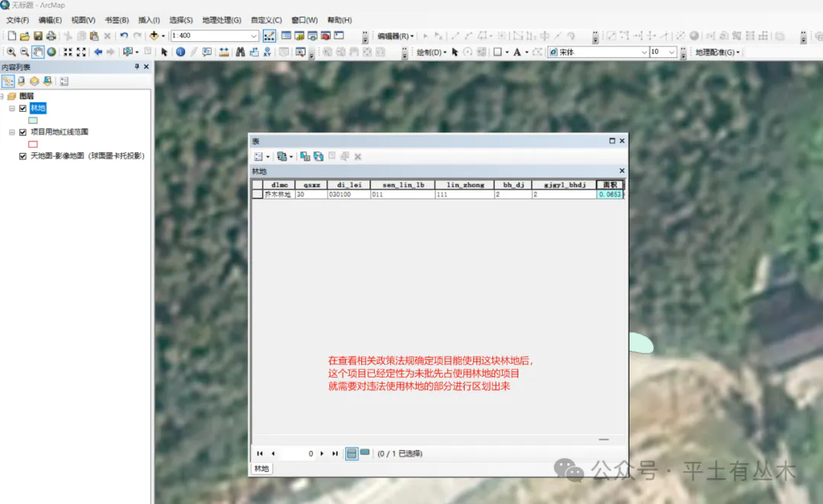The image size is (823, 504).
Task: Open the map scale 1:400 dropdown
Action: (255, 36)
